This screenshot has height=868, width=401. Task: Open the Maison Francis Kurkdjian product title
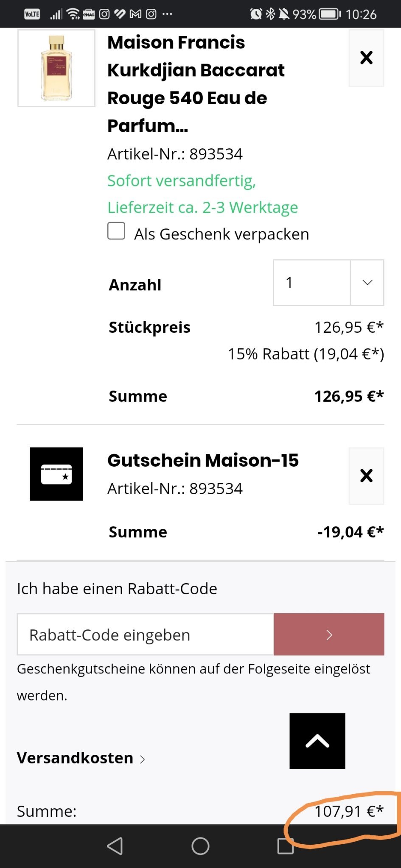click(x=196, y=84)
